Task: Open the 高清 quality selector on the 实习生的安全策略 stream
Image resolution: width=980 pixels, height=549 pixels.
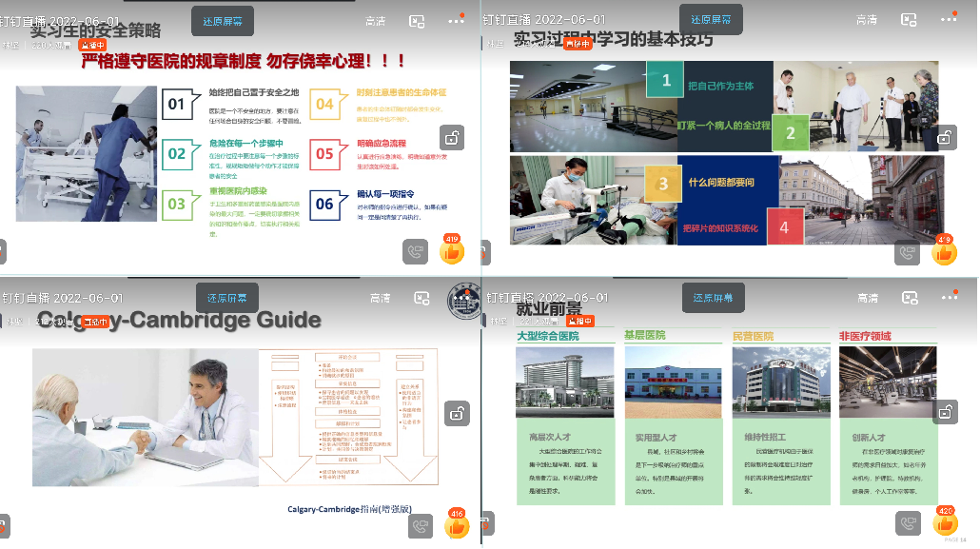Action: click(376, 20)
